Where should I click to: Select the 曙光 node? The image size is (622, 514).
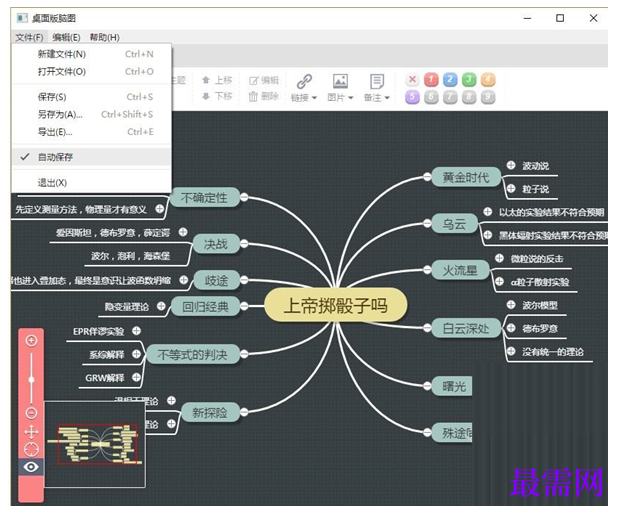[x=452, y=386]
